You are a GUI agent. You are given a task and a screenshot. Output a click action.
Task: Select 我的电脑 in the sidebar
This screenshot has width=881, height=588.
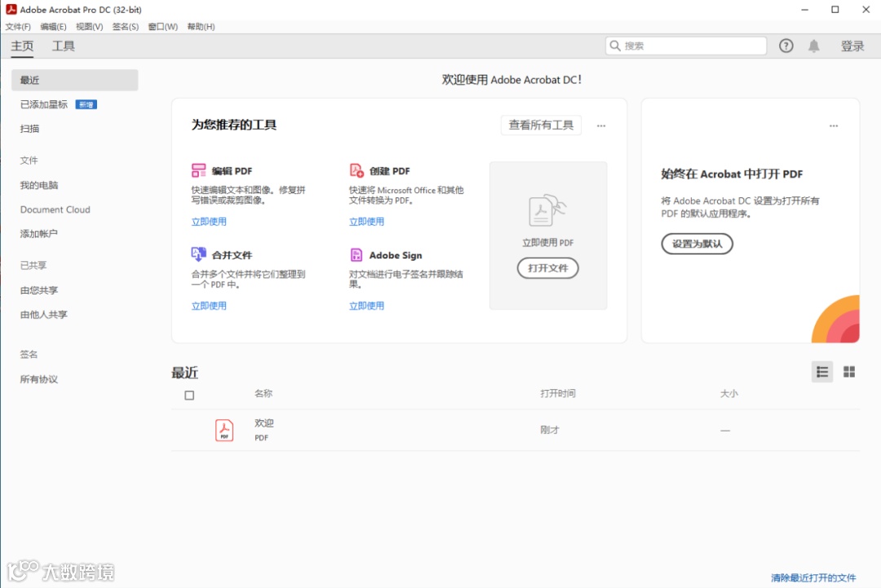39,185
